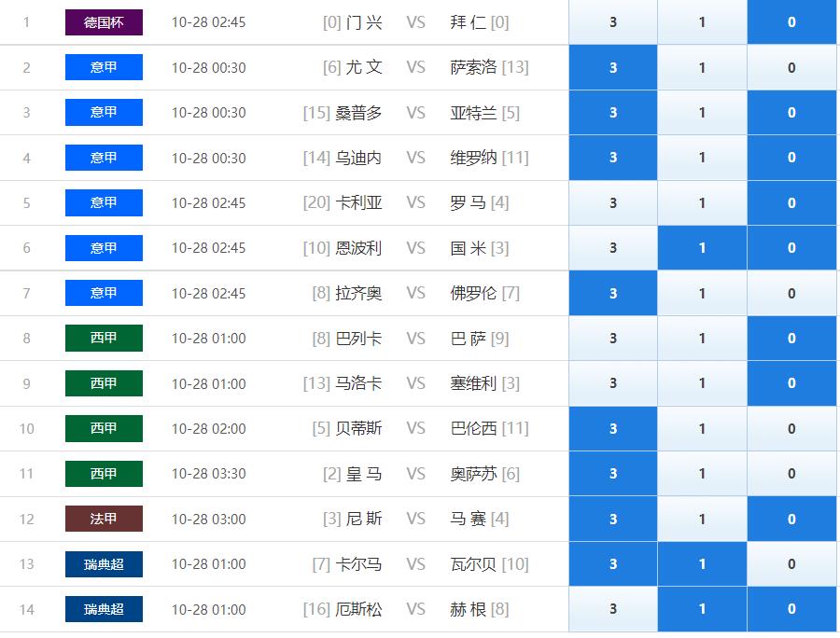Click team name 卡尔马
Screen dimensions: 840x638
[358, 564]
